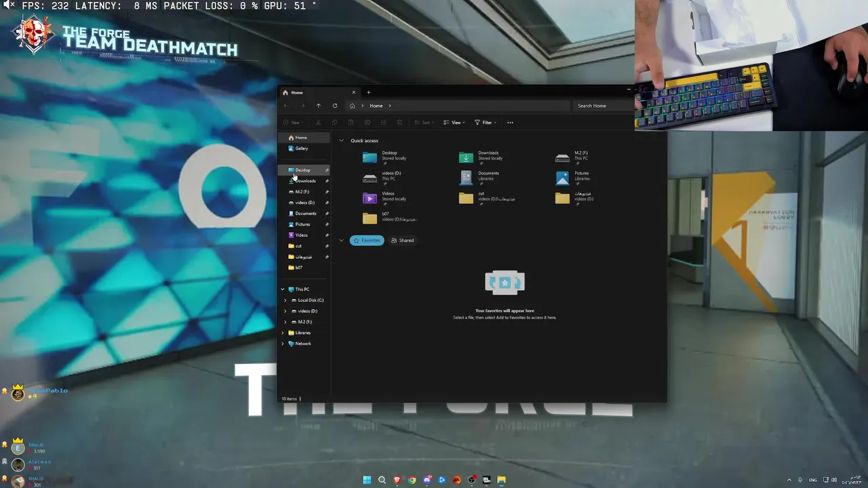The image size is (868, 488).
Task: Select b07 in the navigation pane
Action: point(304,268)
